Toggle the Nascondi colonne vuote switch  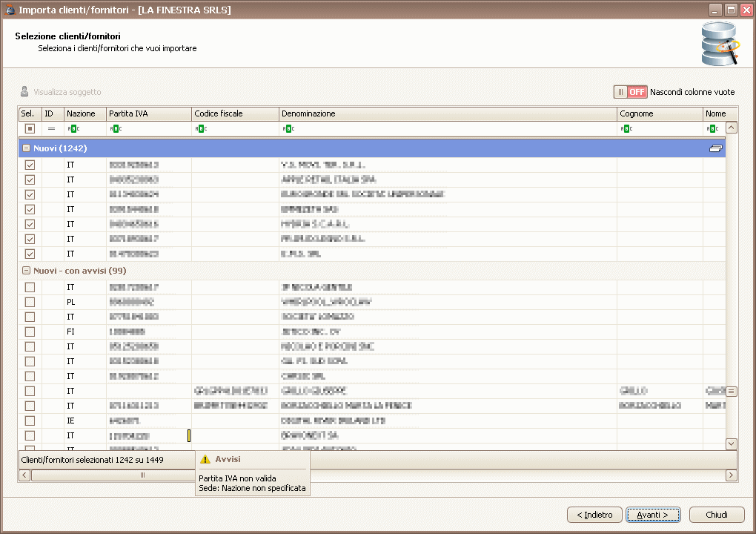pyautogui.click(x=630, y=92)
